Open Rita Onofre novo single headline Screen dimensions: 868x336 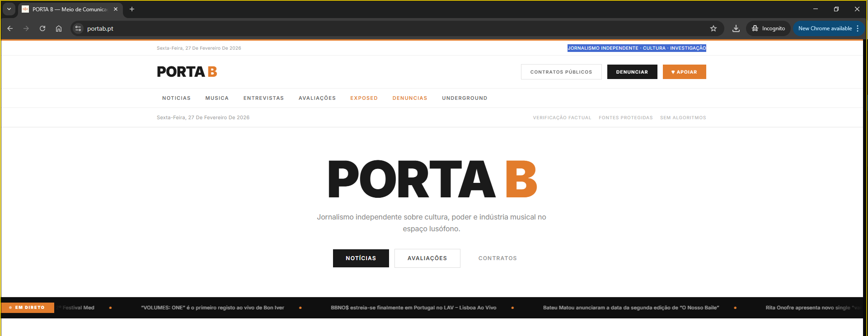813,308
